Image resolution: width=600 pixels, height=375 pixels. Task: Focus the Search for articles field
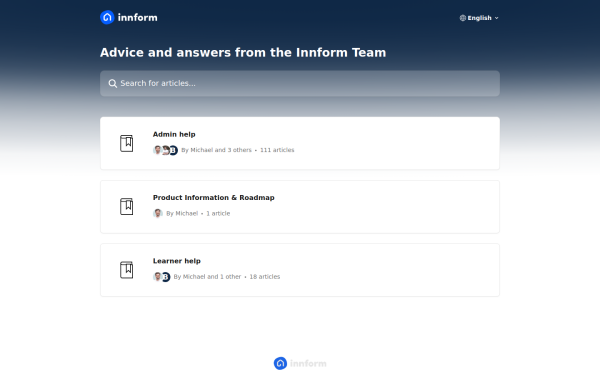point(300,83)
